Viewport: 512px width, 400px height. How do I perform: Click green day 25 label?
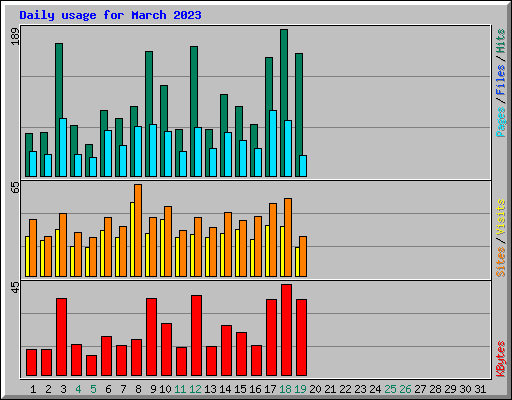coord(390,389)
